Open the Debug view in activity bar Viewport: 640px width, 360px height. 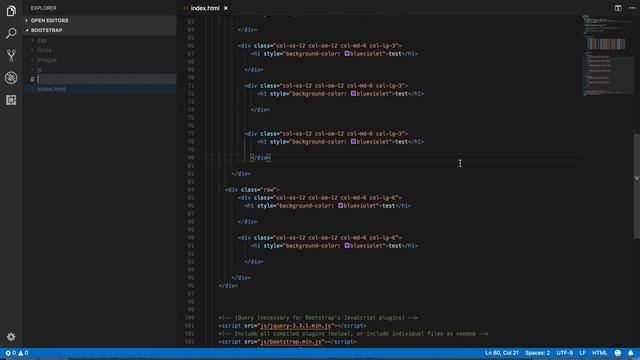(x=11, y=78)
